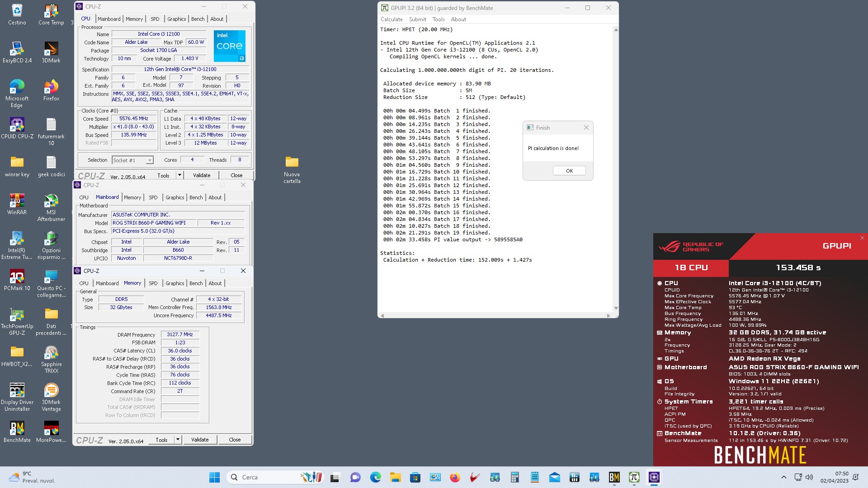Open Firefox desktop shortcut
868x488 pixels.
pyautogui.click(x=51, y=90)
